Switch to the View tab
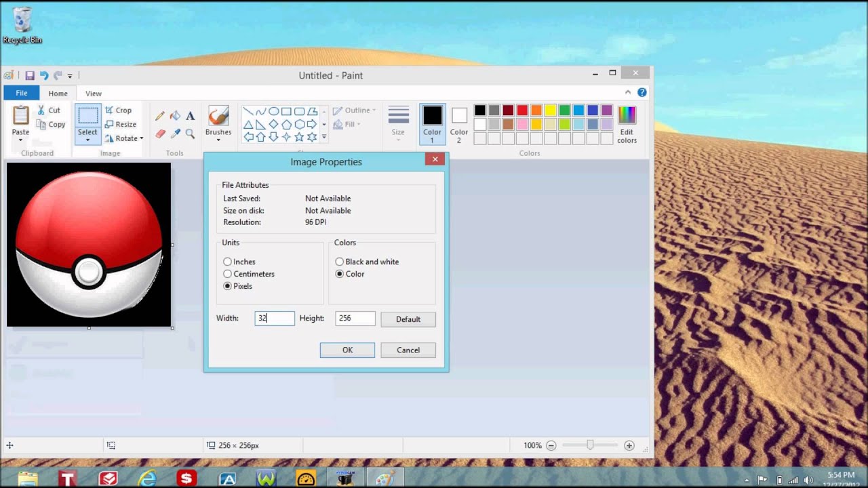 click(94, 94)
